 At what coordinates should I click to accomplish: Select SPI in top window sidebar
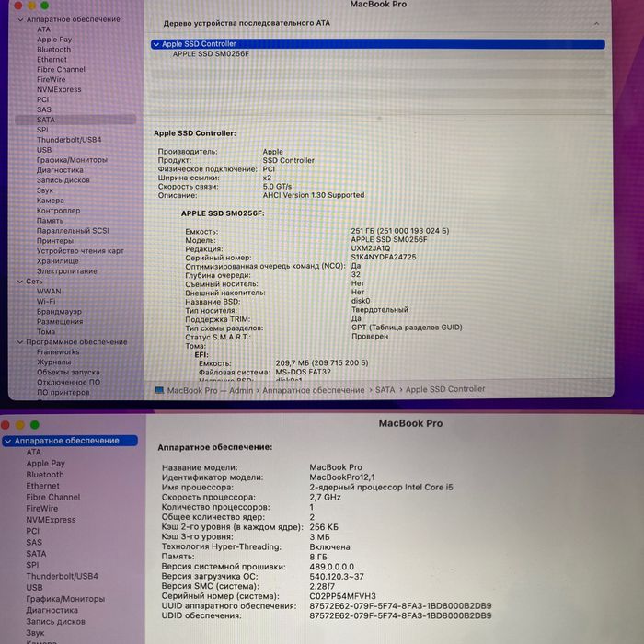point(42,130)
